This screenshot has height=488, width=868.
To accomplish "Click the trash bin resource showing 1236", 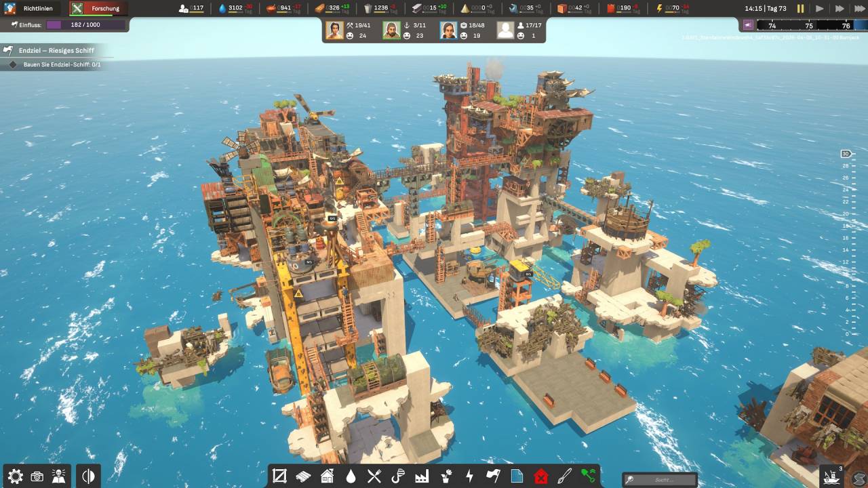I will point(380,8).
